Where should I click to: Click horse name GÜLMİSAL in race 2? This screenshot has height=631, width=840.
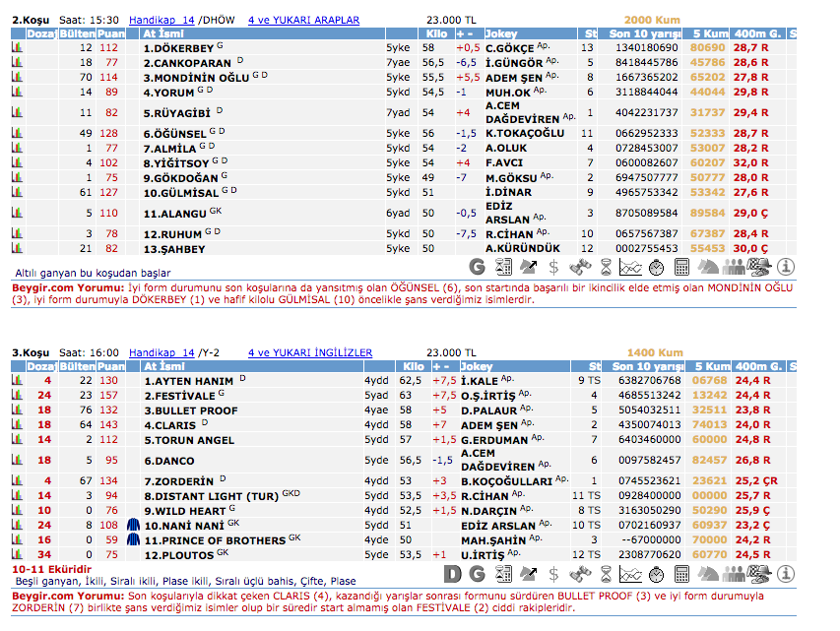181,192
